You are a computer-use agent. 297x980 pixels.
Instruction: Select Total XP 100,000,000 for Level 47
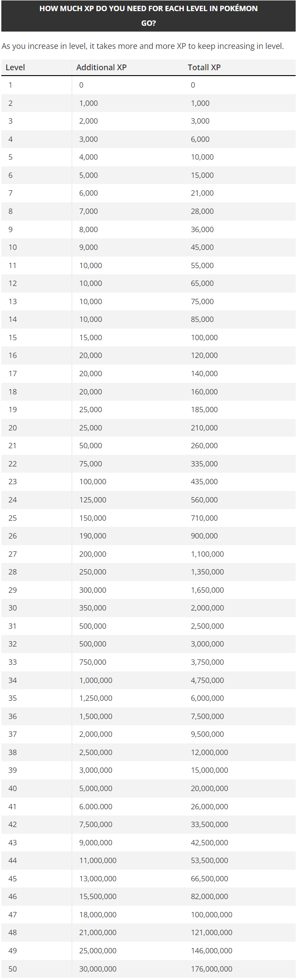[211, 915]
